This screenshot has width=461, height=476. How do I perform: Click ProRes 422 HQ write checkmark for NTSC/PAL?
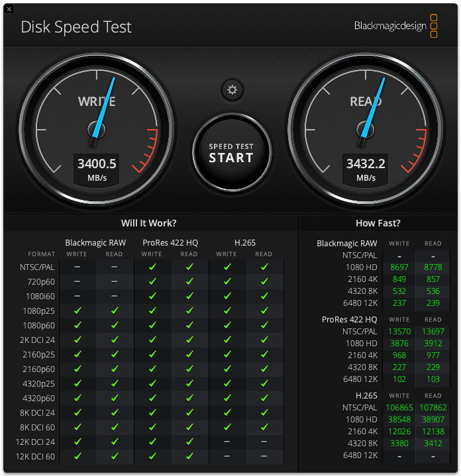(x=152, y=267)
